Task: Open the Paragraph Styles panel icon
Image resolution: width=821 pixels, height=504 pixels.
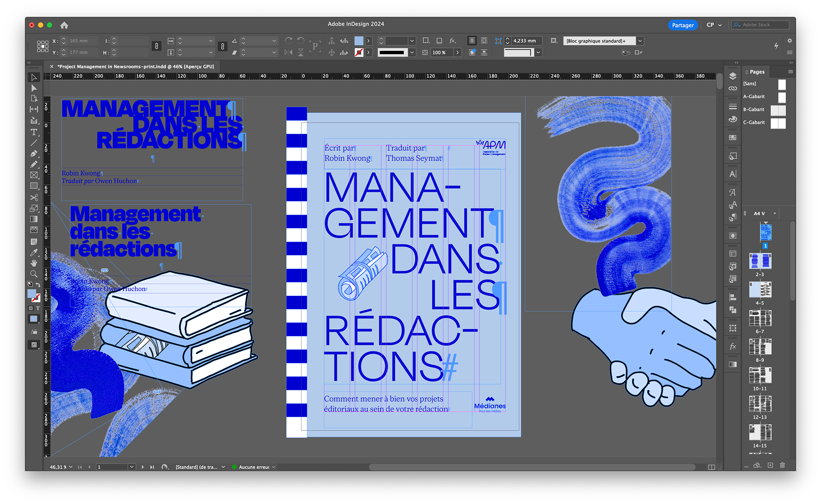Action: pos(732,218)
